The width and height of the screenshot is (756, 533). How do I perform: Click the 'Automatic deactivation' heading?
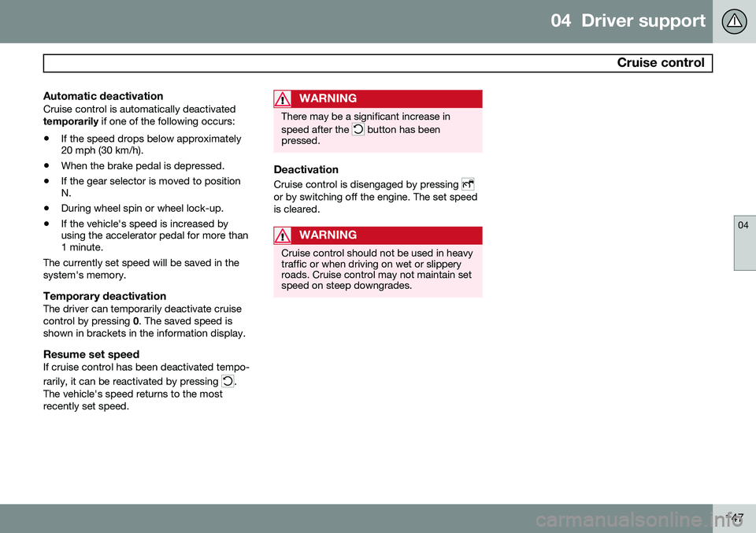pos(103,96)
